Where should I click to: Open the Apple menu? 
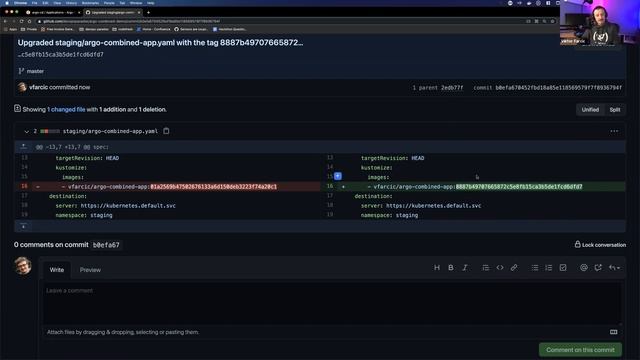[7, 3]
